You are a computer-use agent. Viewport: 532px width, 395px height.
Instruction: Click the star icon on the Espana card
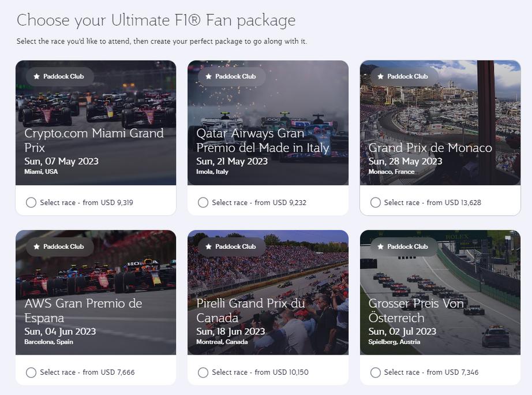[37, 247]
